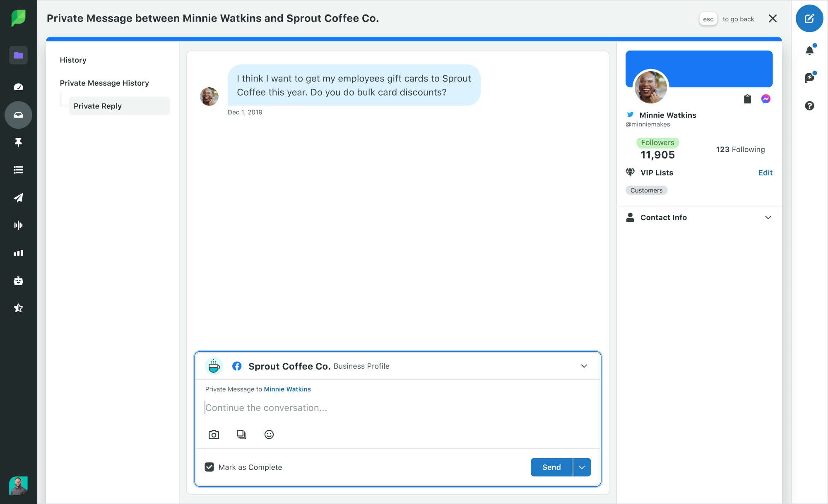
Task: Open Bots robot icon in sidebar
Action: (18, 281)
